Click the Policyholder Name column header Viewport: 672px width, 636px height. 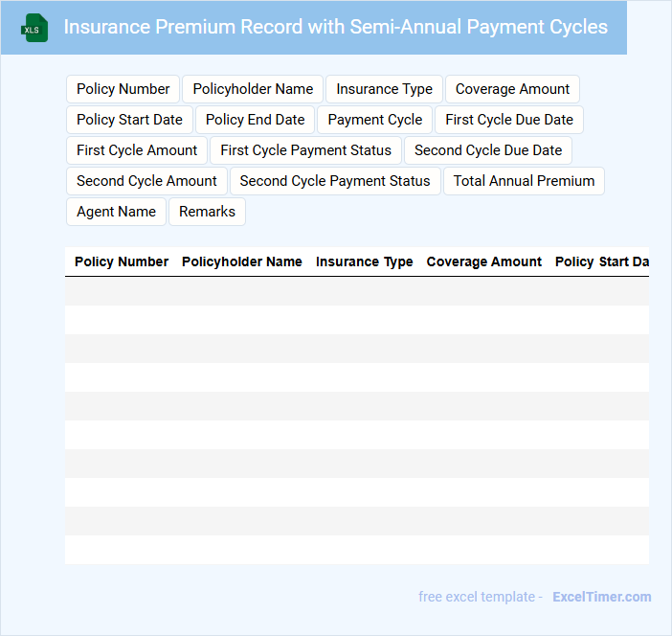(242, 261)
